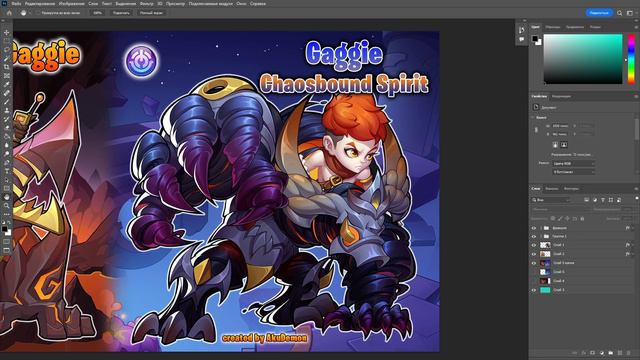The image size is (640, 360).
Task: Expand effects of Слой 1 layer
Action: tap(633, 245)
